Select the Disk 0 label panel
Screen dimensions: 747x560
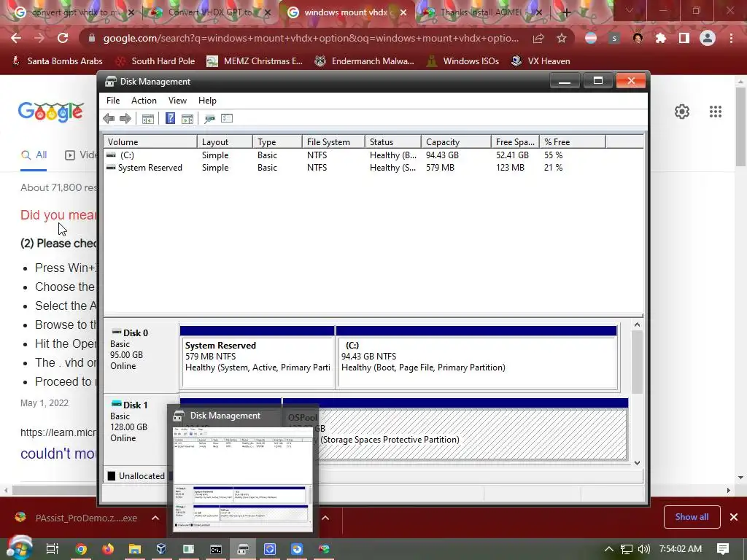pos(141,356)
